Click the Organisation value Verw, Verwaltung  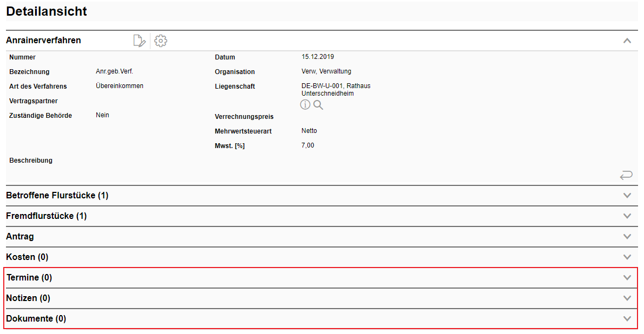(x=326, y=71)
